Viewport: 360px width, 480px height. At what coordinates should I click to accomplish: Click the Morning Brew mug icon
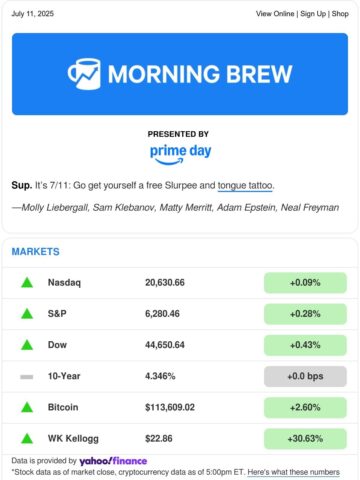point(84,74)
